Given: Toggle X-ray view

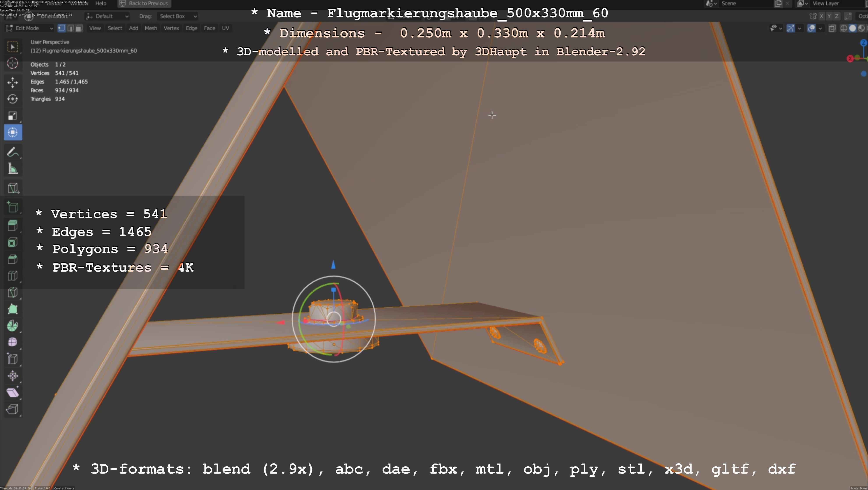Looking at the screenshot, I should click(832, 28).
